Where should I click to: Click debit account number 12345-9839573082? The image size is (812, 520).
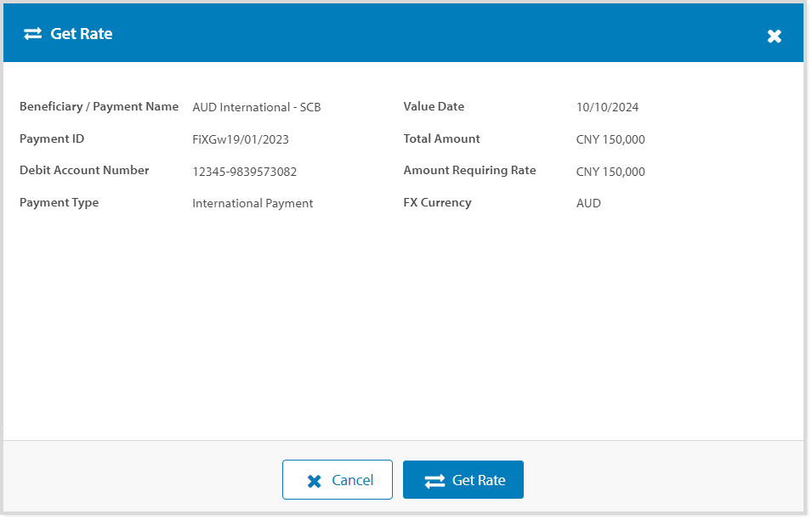tap(245, 172)
